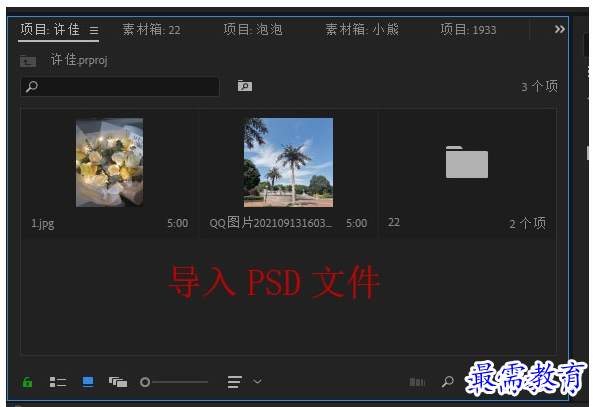Switch to list view

coord(58,382)
